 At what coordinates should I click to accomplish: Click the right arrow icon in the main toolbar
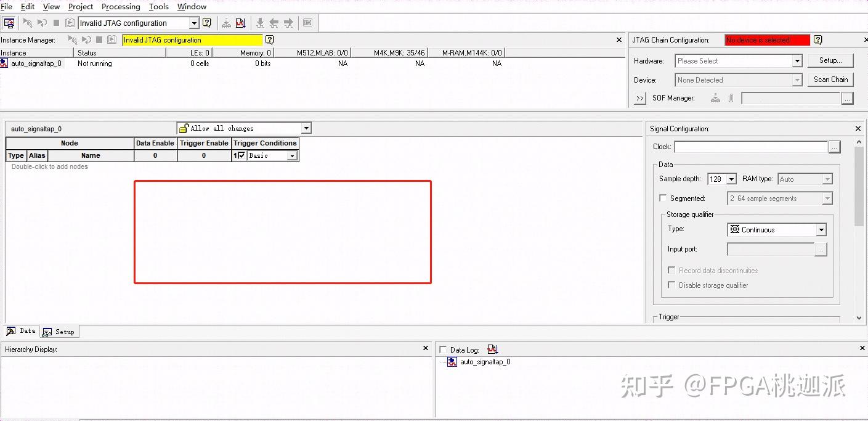coord(288,23)
